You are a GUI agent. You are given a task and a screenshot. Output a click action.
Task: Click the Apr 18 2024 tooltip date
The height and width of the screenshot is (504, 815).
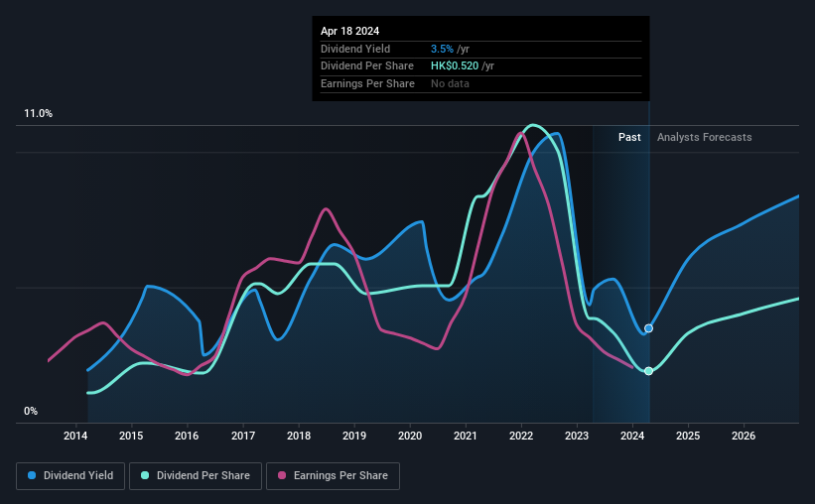click(x=349, y=31)
